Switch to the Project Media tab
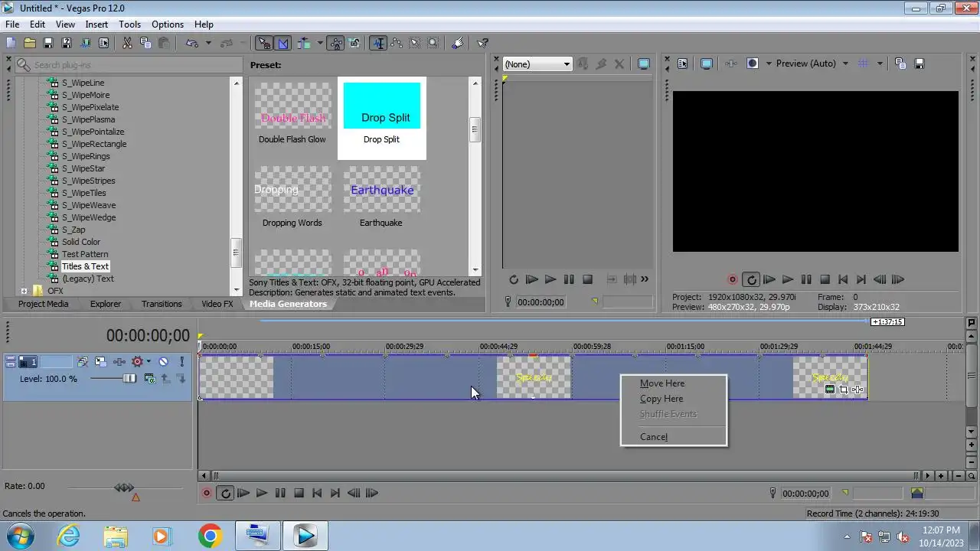Screen dimensions: 980x551 pyautogui.click(x=44, y=304)
